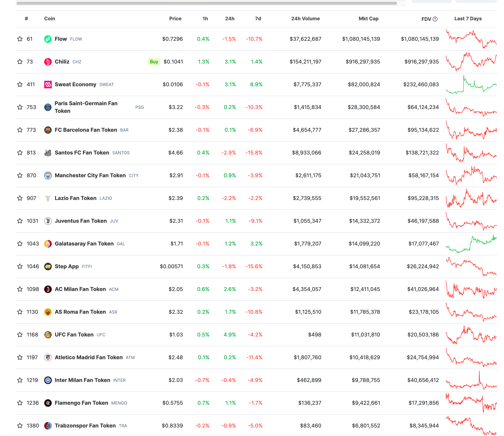Open the Manchester City Fan Token link
The image size is (504, 436).
[90, 175]
